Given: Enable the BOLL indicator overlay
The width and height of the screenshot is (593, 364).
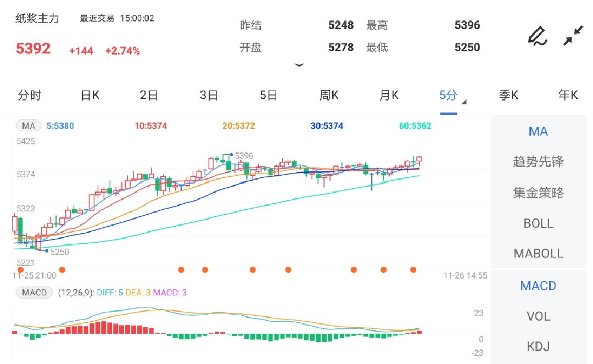Looking at the screenshot, I should [x=539, y=223].
